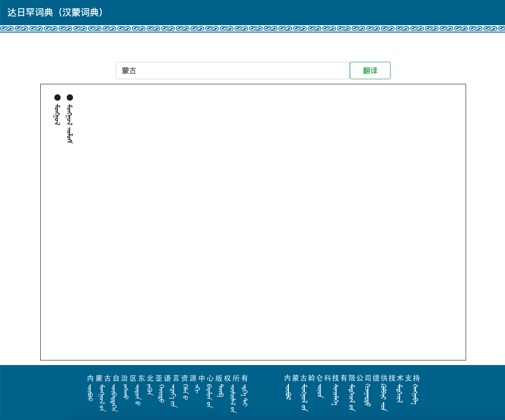Click the second word of the two-word result
505x420 pixels.
tap(70, 136)
